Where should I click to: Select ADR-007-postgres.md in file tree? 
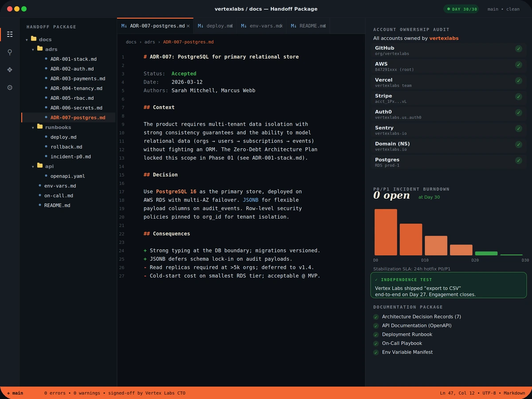(x=68, y=117)
